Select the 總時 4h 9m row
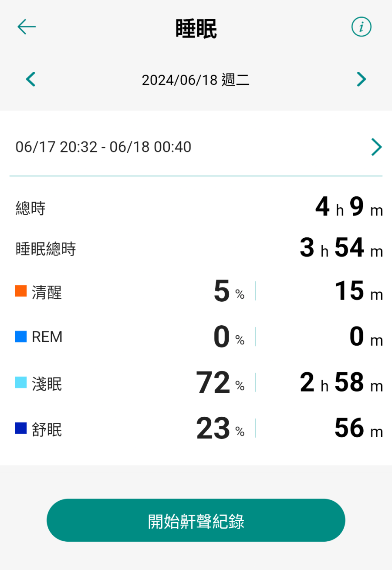Image resolution: width=392 pixels, height=570 pixels. pyautogui.click(x=196, y=208)
